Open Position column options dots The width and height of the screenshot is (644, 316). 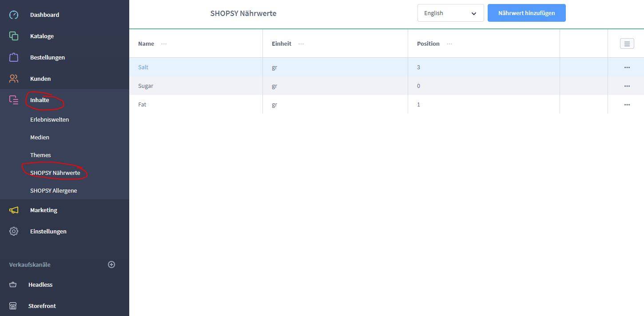pos(449,43)
